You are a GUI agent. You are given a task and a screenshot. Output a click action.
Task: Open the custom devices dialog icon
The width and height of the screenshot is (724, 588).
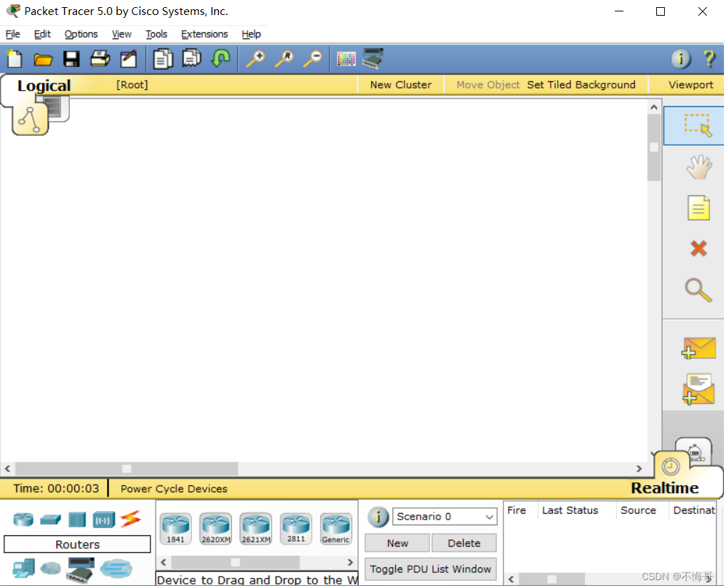373,59
